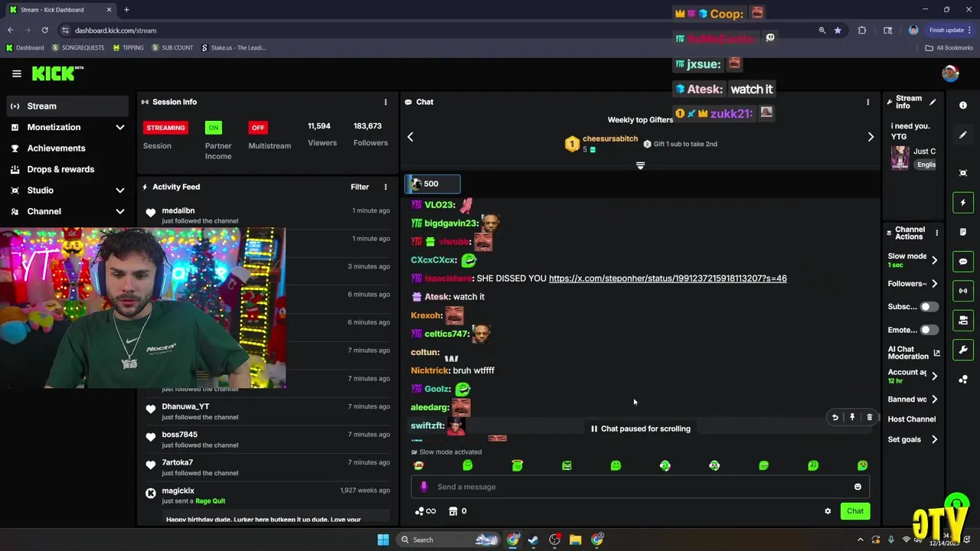Click the Send a message input field
The image size is (980, 551).
pos(640,487)
